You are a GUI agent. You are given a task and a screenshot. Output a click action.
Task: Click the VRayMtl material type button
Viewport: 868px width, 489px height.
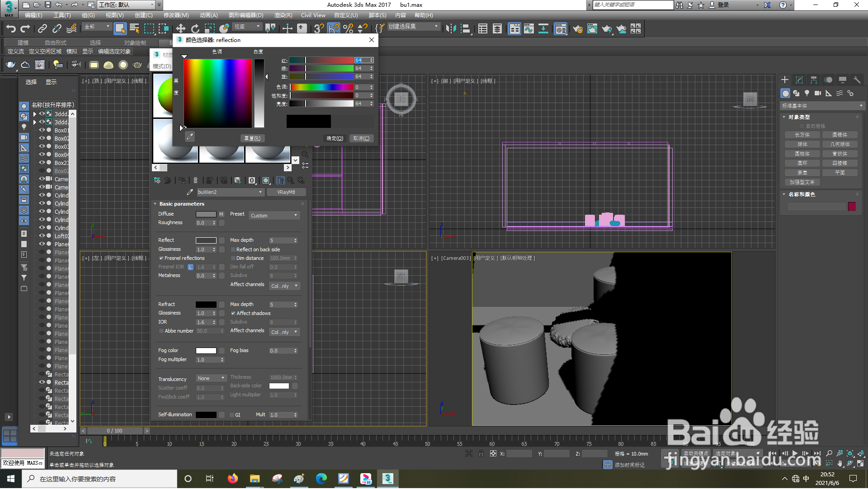(x=286, y=193)
